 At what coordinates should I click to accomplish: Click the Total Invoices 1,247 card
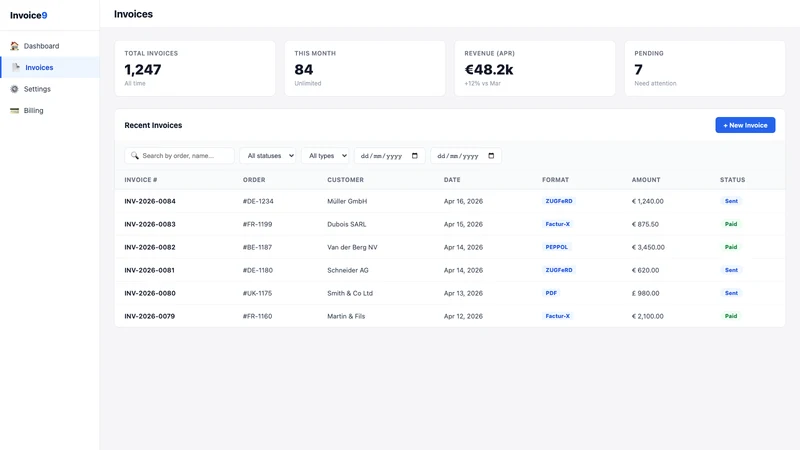coord(195,68)
